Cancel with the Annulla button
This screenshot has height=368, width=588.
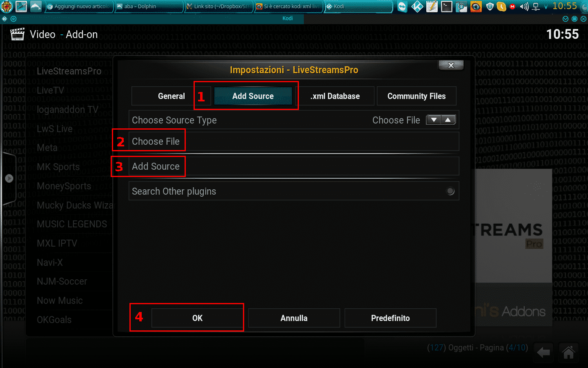click(294, 318)
